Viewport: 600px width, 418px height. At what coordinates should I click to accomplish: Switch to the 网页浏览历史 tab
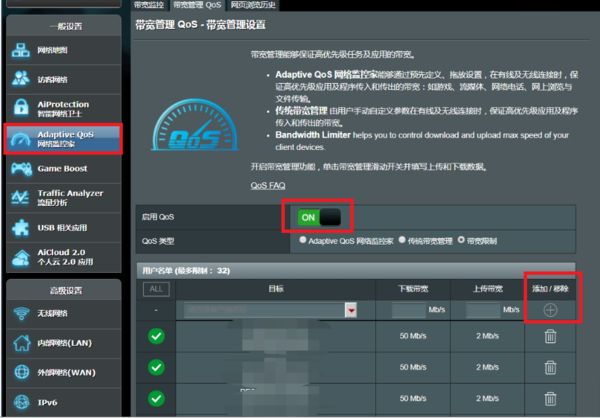(x=253, y=5)
